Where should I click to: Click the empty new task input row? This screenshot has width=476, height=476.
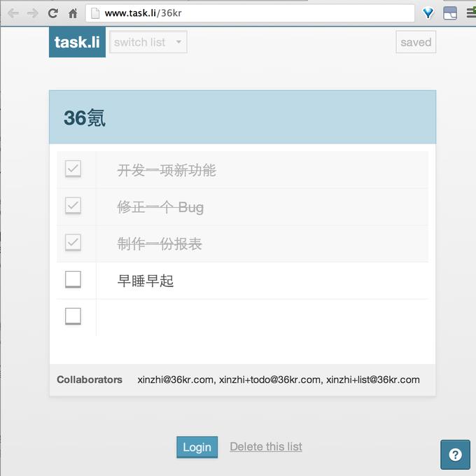tap(262, 318)
